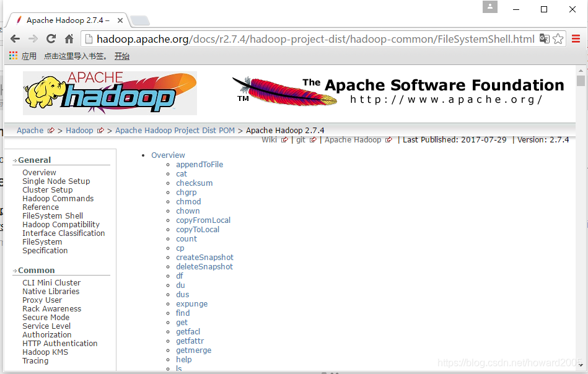Jump to copyFromLocal command

pyautogui.click(x=203, y=220)
